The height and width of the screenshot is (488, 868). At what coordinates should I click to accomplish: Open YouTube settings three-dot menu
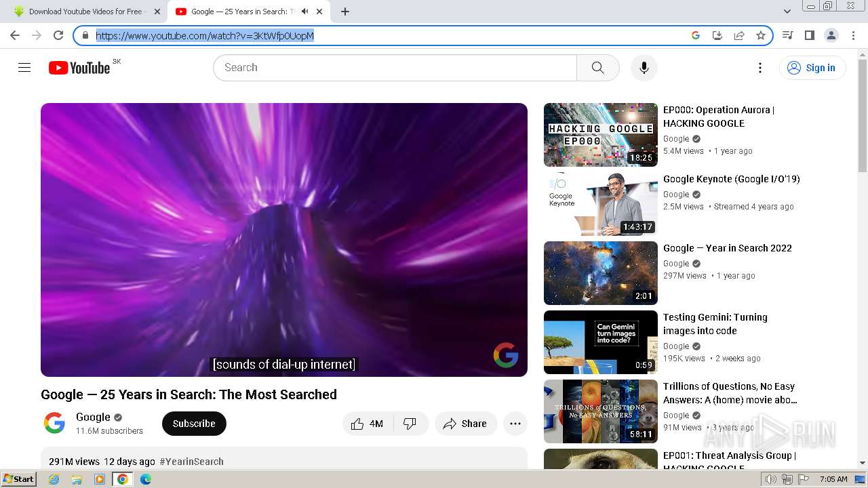point(760,68)
